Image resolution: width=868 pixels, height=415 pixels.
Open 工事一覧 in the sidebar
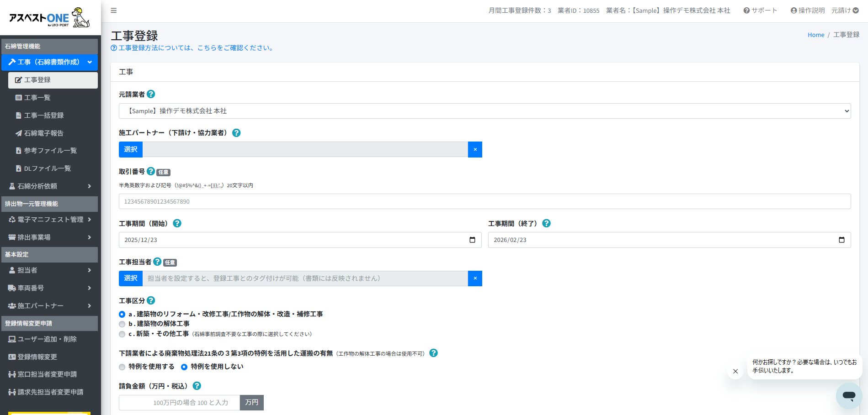37,98
